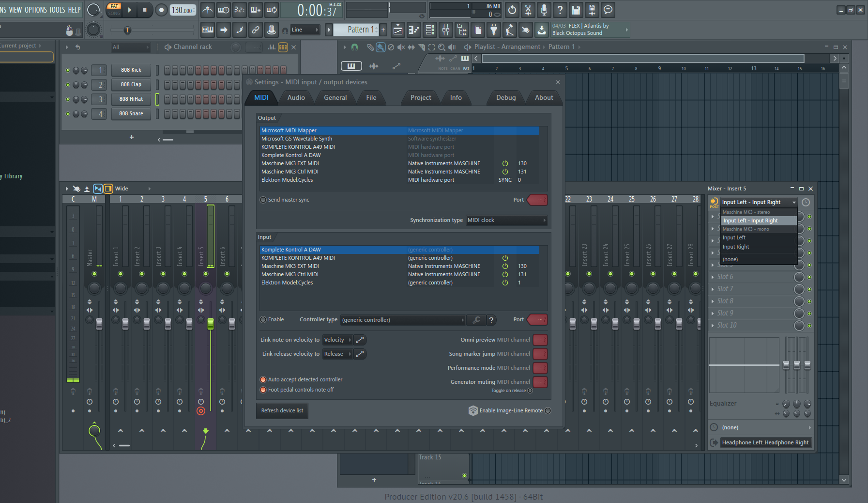Open the mixer with its toolbar icon
Image resolution: width=868 pixels, height=503 pixels.
(446, 30)
